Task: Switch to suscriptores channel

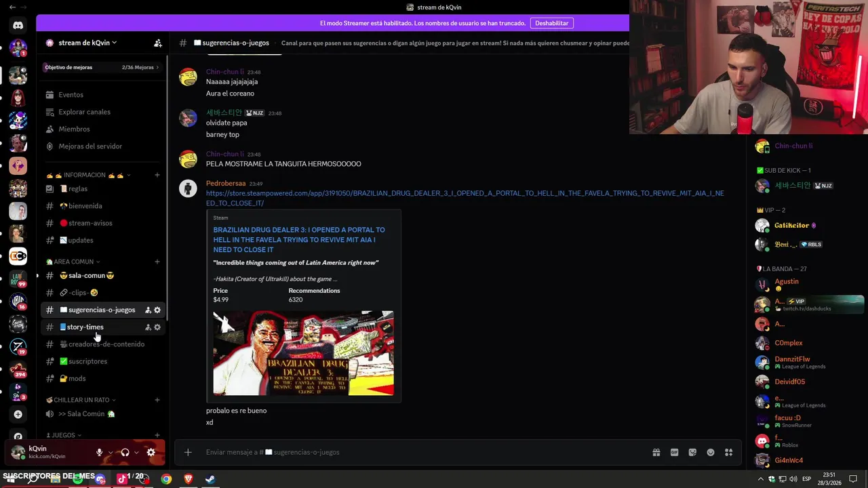Action: coord(102,361)
